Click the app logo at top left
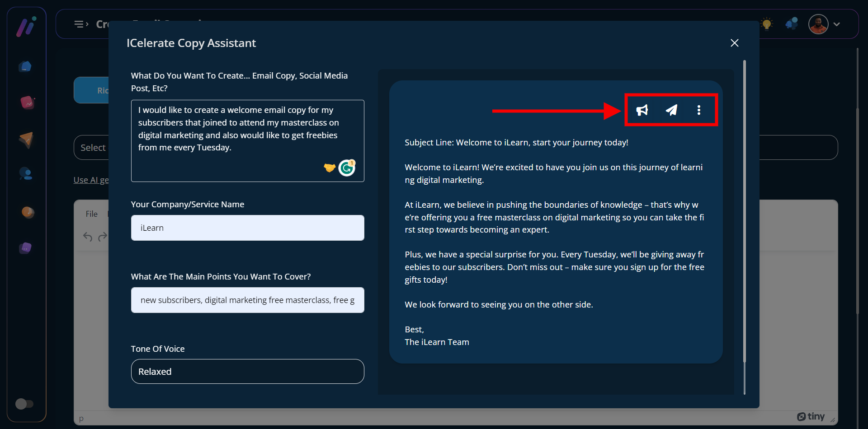 pyautogui.click(x=27, y=26)
